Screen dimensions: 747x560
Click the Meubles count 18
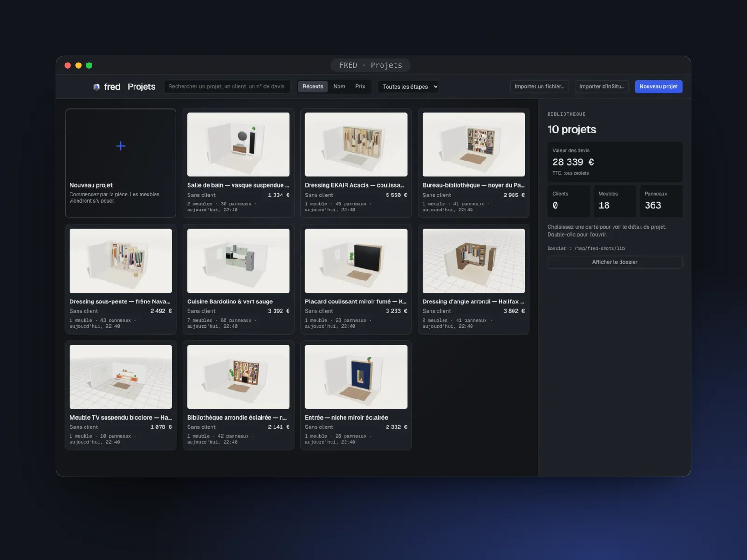click(x=604, y=205)
